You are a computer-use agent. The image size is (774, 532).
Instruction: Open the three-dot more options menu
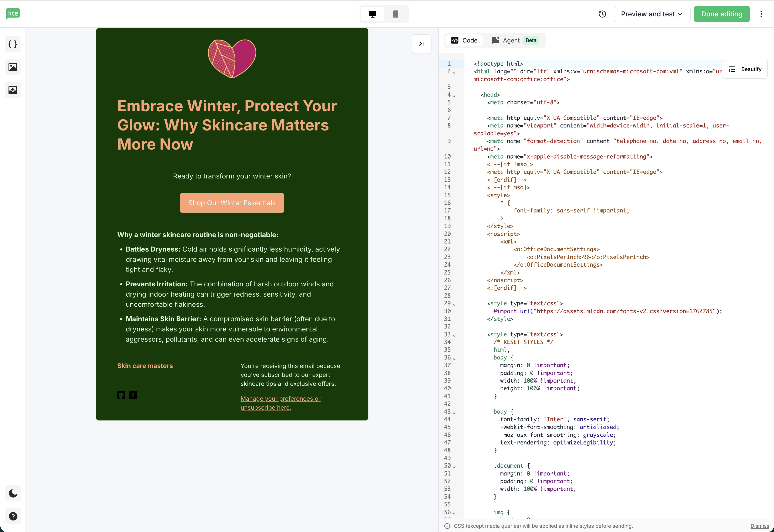pos(761,14)
